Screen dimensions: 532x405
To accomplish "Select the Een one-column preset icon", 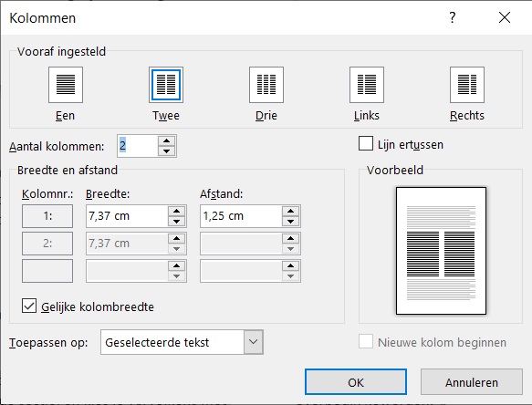I will tap(66, 85).
